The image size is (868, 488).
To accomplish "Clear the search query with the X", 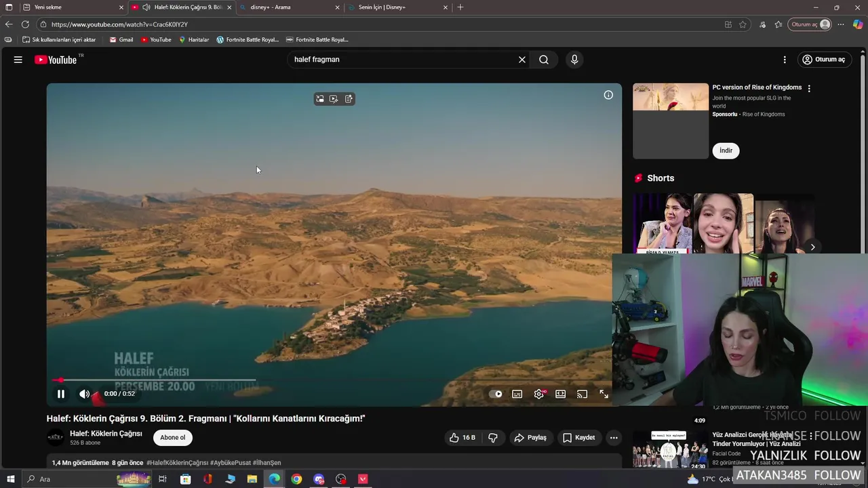I will click(522, 60).
